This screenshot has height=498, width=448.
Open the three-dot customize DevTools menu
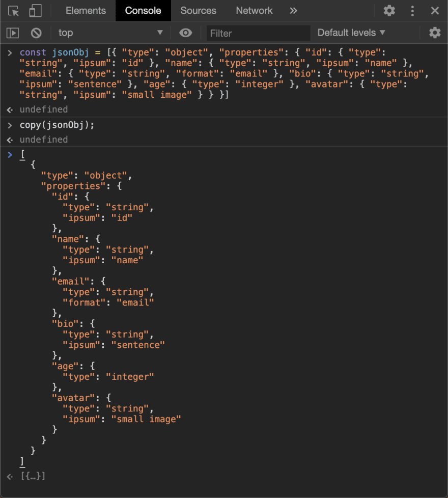412,11
